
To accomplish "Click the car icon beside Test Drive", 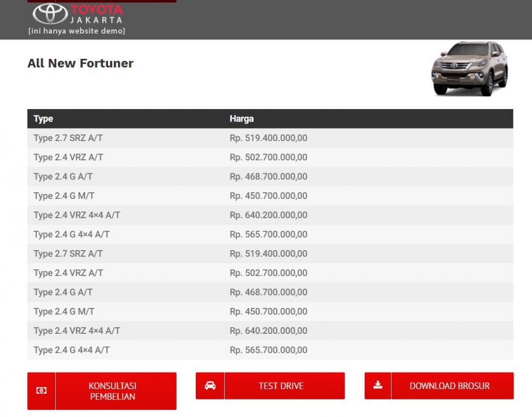I will pyautogui.click(x=210, y=385).
